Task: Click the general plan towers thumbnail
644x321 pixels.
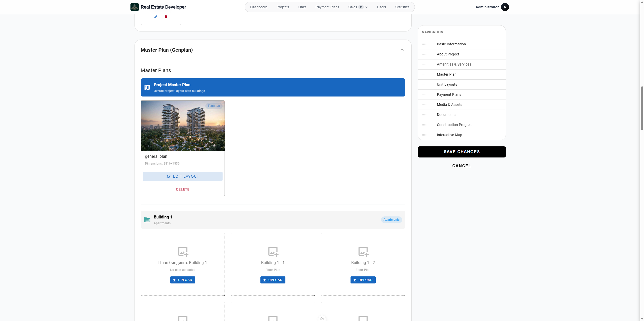Action: coord(183,126)
